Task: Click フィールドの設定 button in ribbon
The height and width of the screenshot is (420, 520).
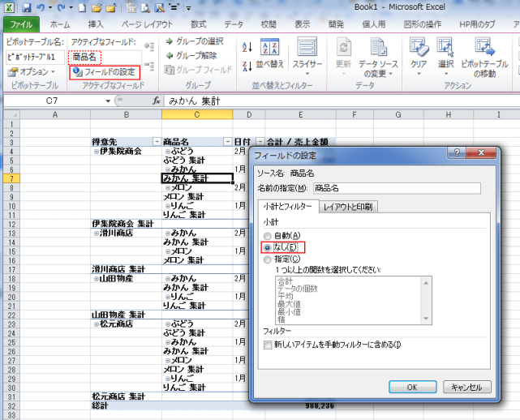Action: click(105, 72)
